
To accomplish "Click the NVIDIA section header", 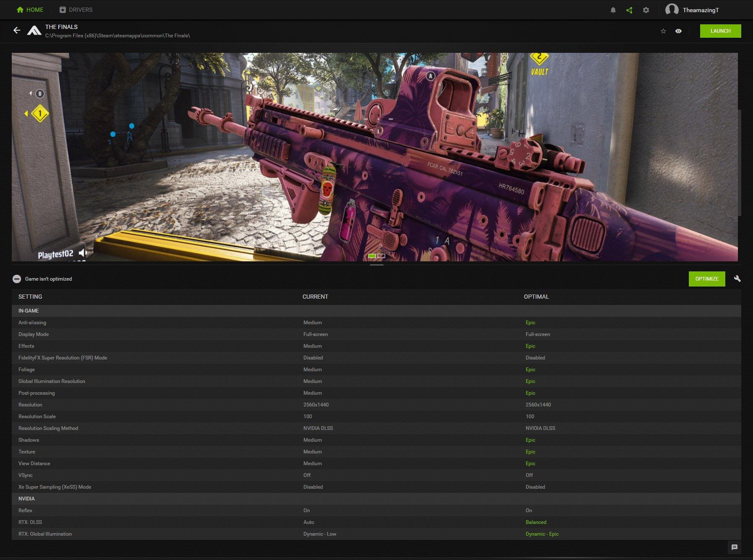I will point(26,499).
